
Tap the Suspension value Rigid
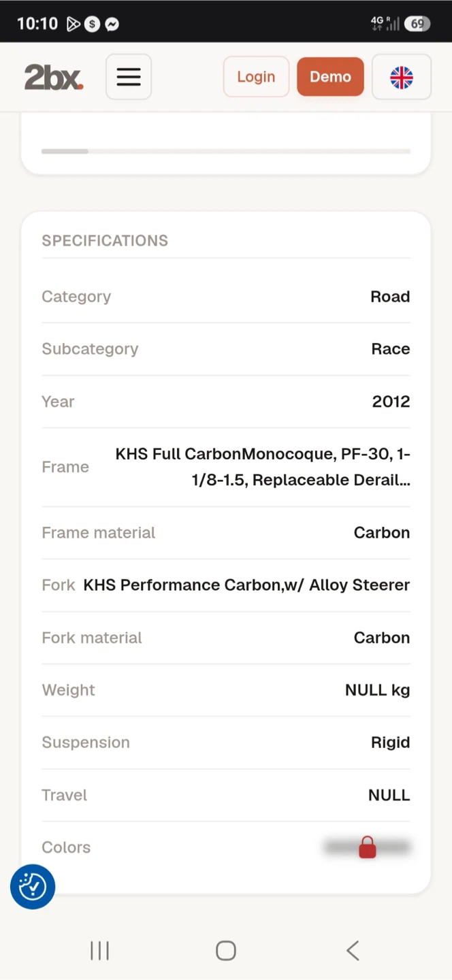[x=391, y=742]
